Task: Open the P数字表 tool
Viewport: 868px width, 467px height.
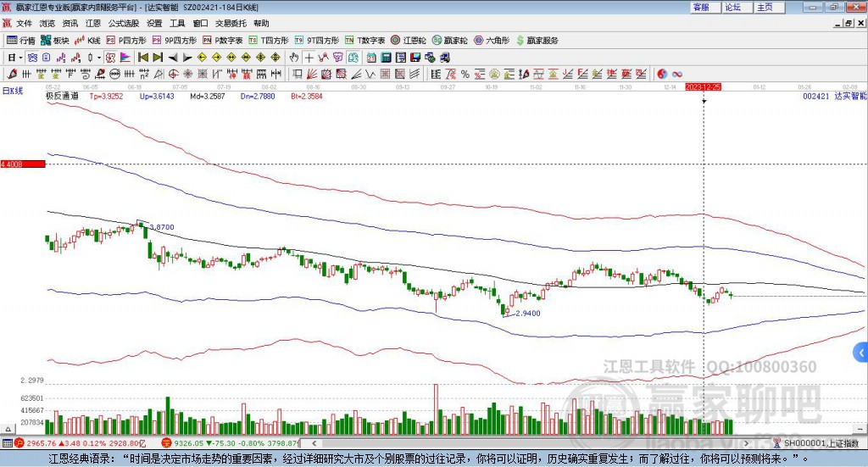Action: click(x=223, y=41)
